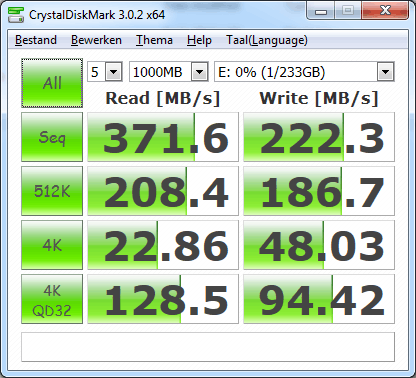Click the empty comment field at the bottom

point(208,347)
